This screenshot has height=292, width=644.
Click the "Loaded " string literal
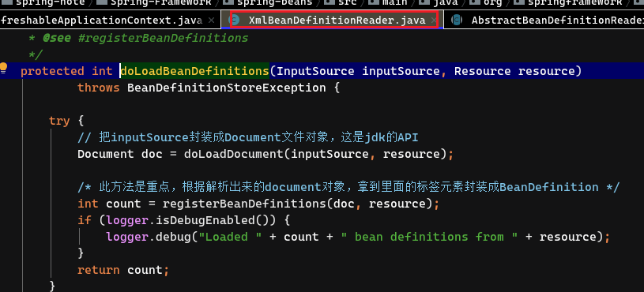[x=230, y=237]
